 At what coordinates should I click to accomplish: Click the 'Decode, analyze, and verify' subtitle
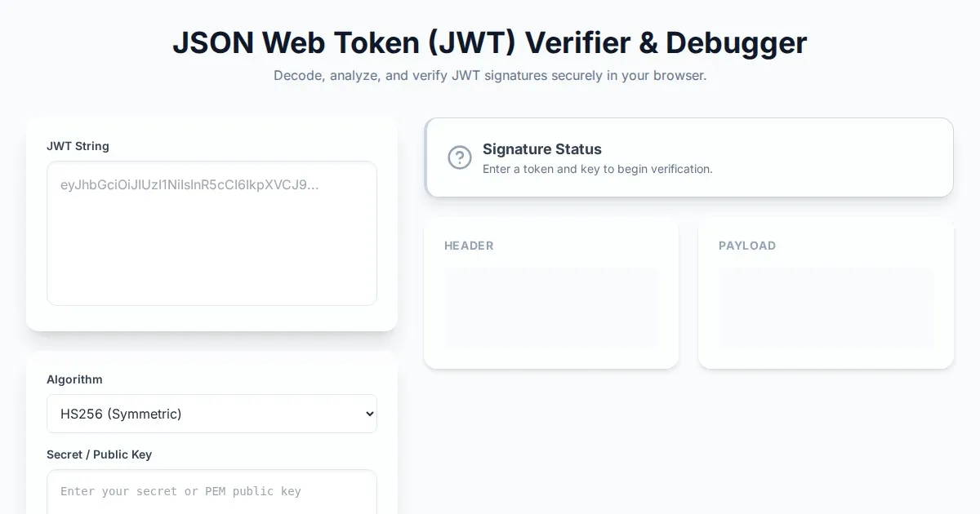pyautogui.click(x=489, y=76)
